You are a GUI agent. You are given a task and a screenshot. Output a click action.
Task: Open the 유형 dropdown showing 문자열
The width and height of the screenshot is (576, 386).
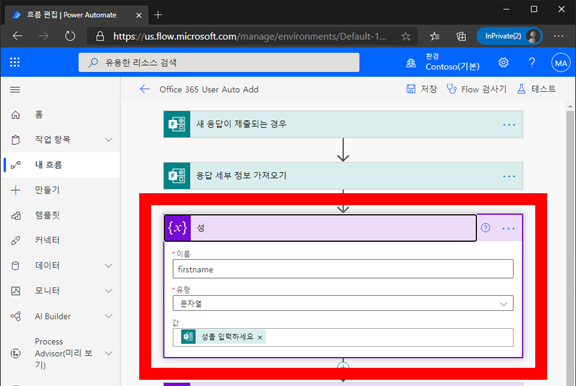click(x=343, y=303)
